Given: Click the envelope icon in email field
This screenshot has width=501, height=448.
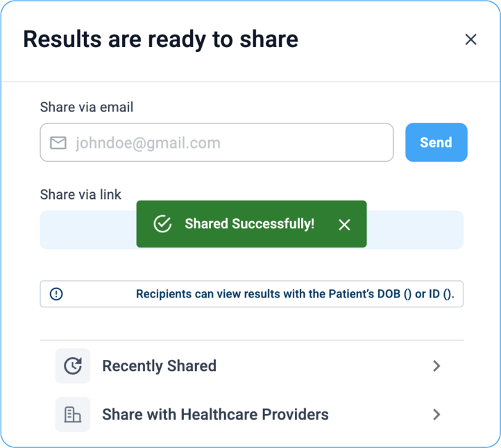Looking at the screenshot, I should click(x=58, y=143).
